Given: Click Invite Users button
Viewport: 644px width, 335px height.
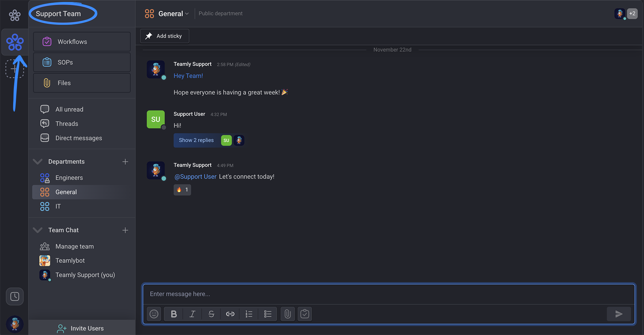Looking at the screenshot, I should [82, 328].
